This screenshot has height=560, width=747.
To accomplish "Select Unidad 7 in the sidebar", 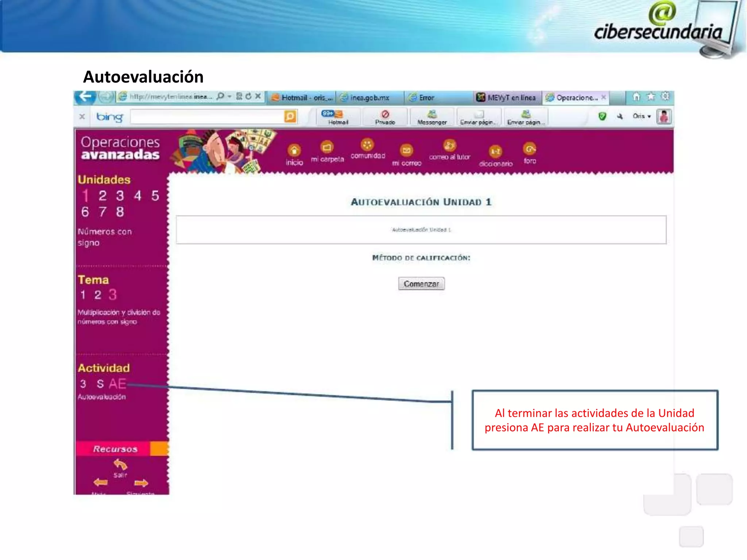I will pos(102,212).
